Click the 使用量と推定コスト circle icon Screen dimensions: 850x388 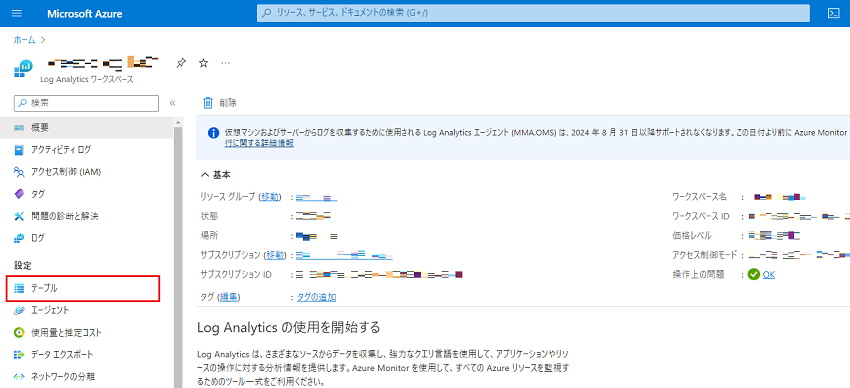click(x=19, y=332)
